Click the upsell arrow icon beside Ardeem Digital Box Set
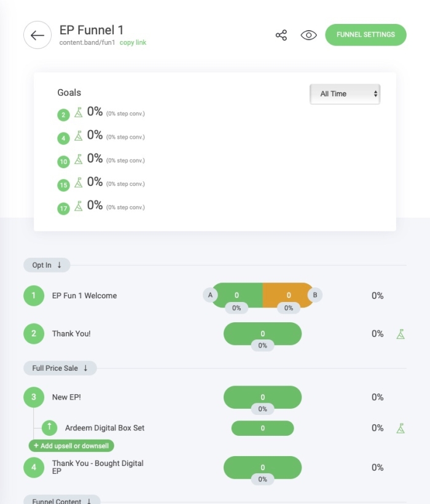 50,428
